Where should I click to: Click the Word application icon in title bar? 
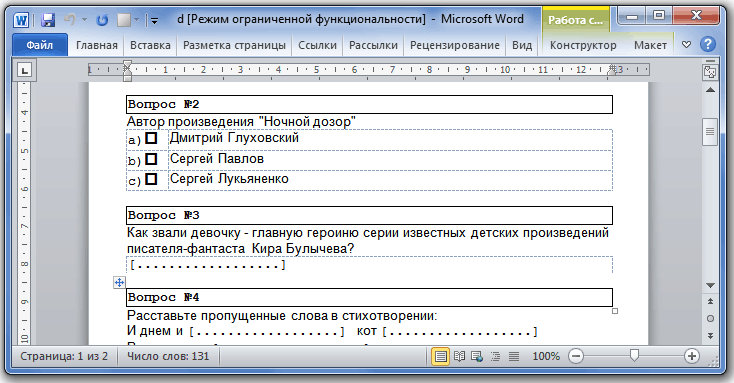pos(21,20)
